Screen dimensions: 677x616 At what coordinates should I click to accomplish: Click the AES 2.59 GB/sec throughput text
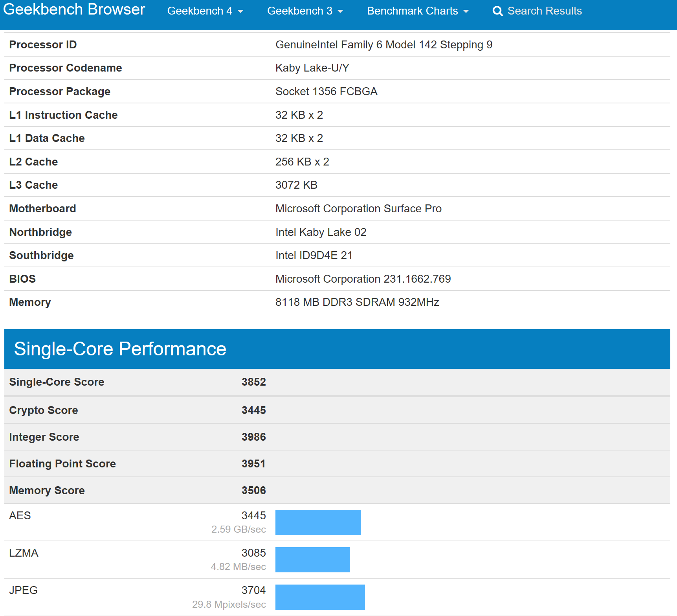(239, 530)
